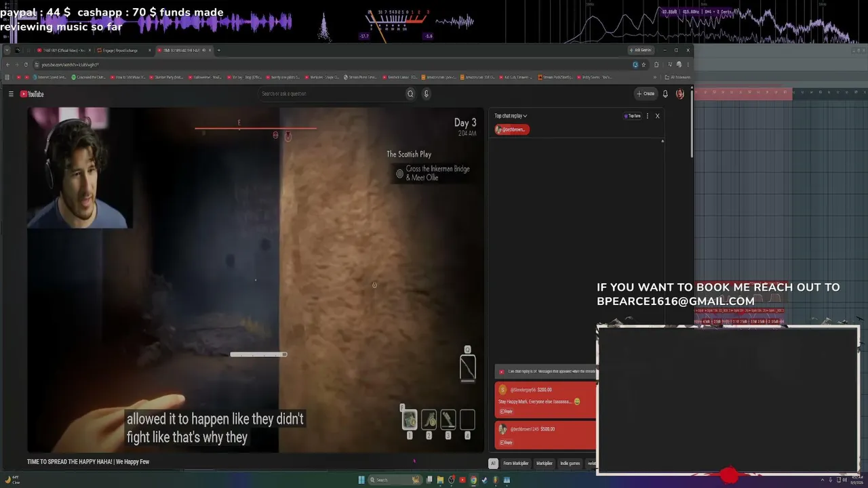Click the browser address bar URL
Viewport: 868px width, 488px height.
click(70, 64)
